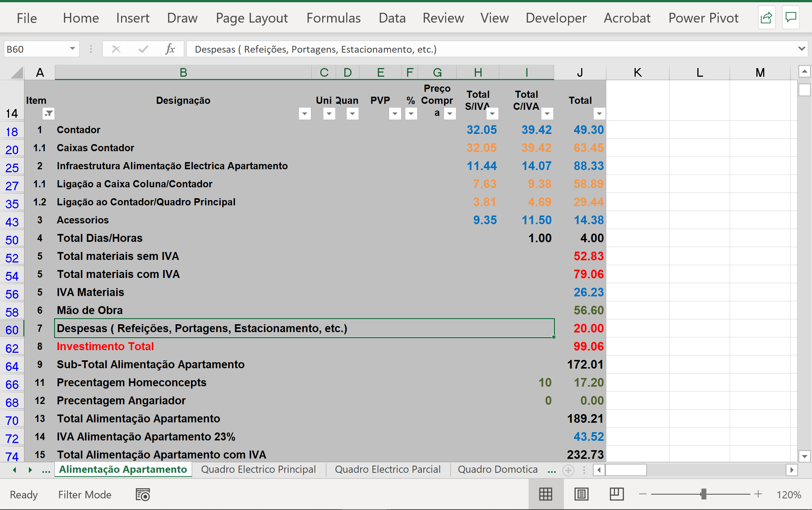The height and width of the screenshot is (510, 812).
Task: Click macro recording icon in status bar
Action: point(143,495)
